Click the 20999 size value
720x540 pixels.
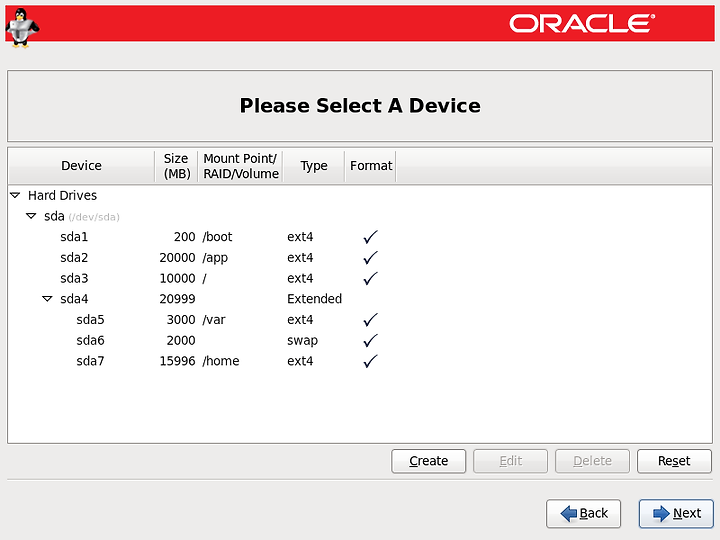(177, 299)
